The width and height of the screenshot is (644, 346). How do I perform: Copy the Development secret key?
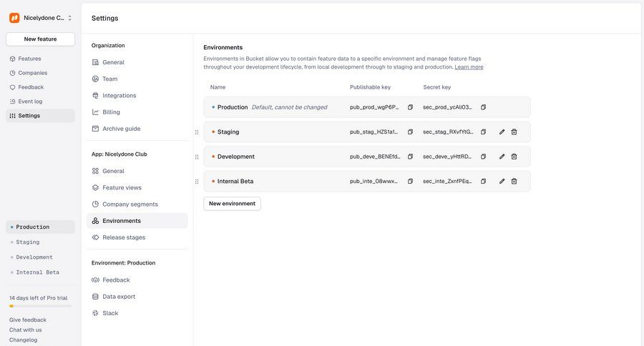tap(484, 157)
